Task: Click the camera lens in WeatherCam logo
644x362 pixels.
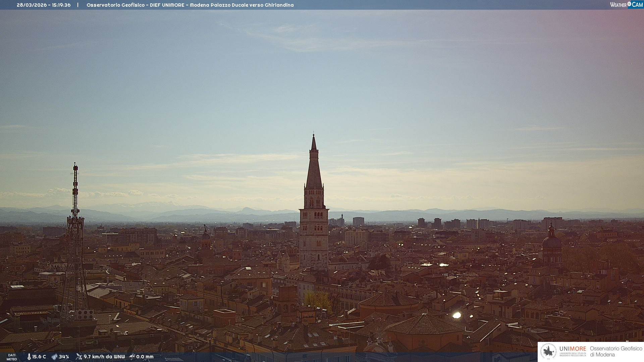Action: coord(629,4)
